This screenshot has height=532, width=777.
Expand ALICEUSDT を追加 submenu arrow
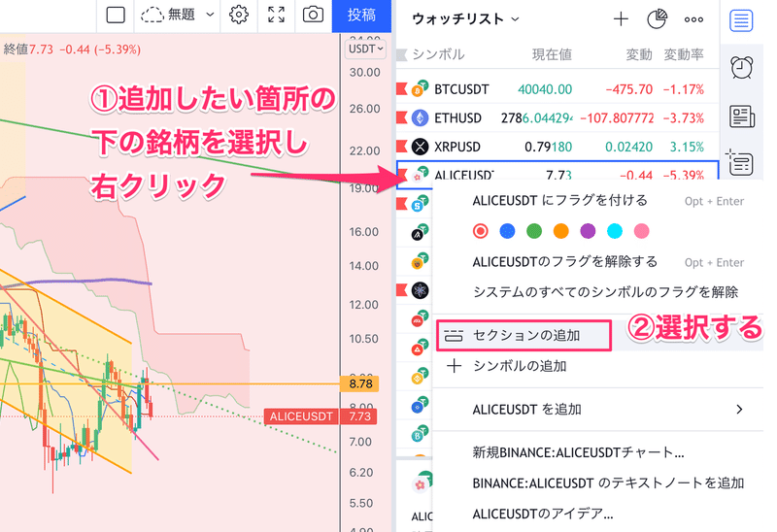(x=739, y=409)
